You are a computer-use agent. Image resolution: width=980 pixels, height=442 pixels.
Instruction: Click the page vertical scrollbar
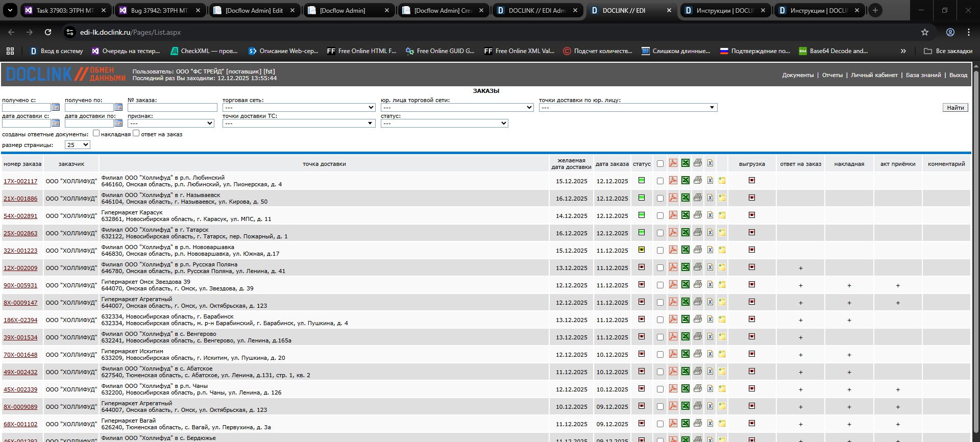point(976,252)
